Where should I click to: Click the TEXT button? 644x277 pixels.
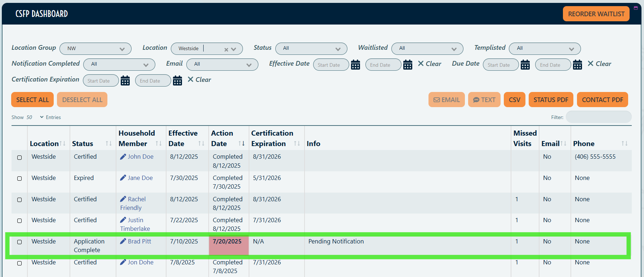tap(484, 100)
